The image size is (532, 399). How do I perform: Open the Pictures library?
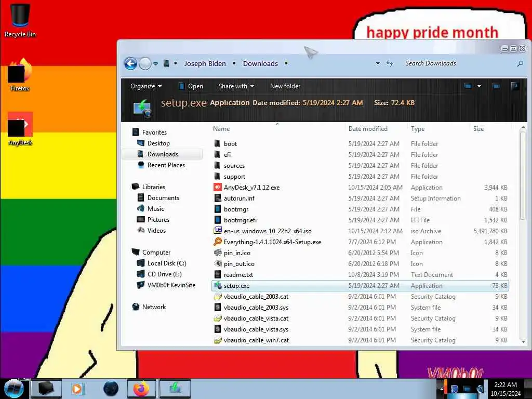point(158,220)
